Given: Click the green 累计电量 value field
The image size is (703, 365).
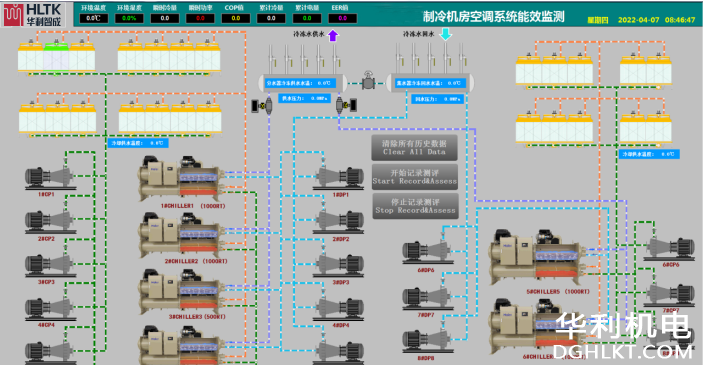Looking at the screenshot, I should [x=307, y=18].
